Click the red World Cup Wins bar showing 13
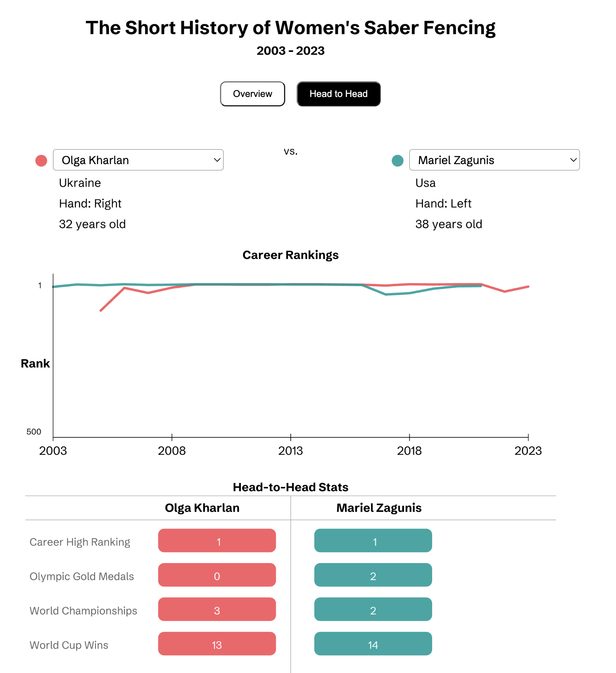Viewport: 616px width, 673px height. (217, 644)
